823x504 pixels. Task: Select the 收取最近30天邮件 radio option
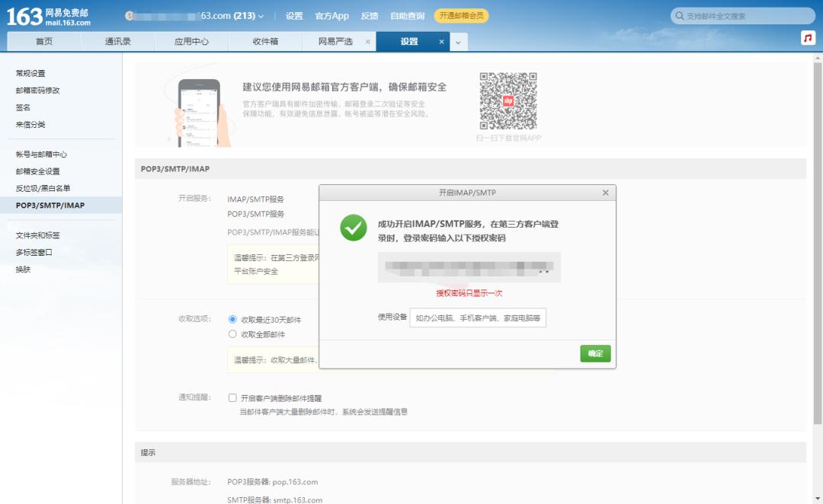[x=234, y=319]
